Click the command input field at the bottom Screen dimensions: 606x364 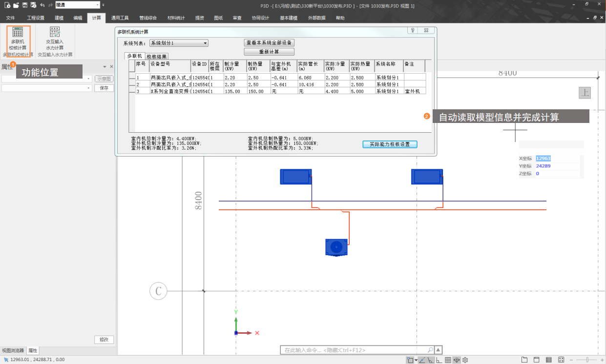tap(354, 350)
